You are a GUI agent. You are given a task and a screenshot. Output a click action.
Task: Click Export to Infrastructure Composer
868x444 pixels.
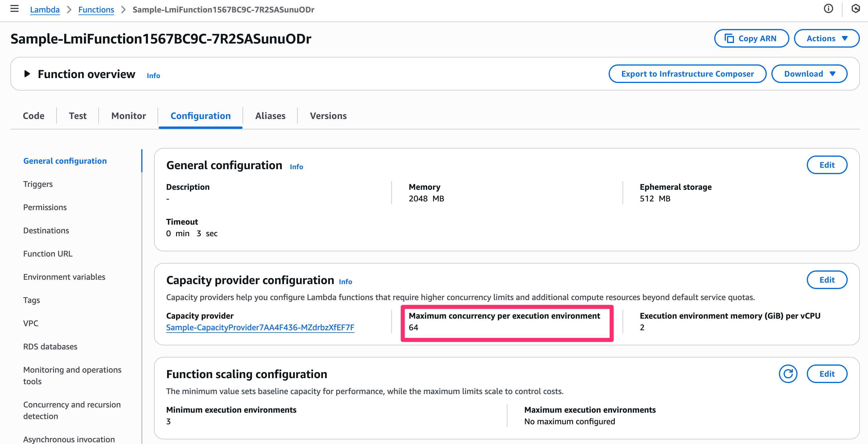(687, 74)
